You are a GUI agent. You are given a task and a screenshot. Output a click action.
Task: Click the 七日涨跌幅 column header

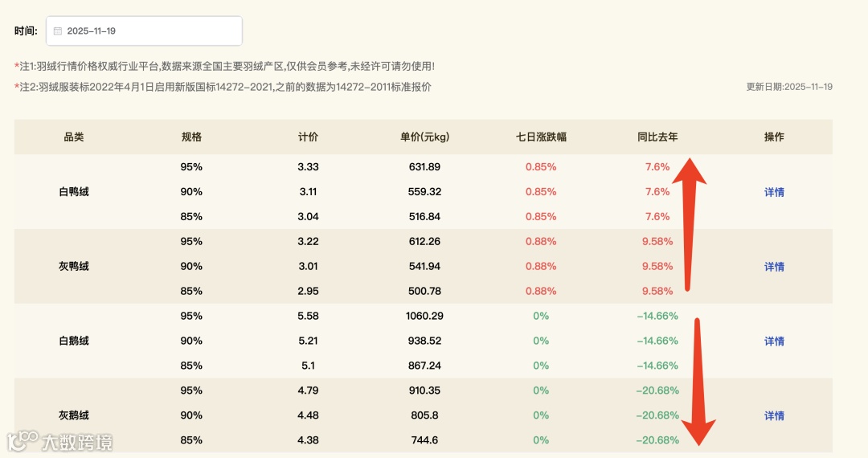(541, 137)
